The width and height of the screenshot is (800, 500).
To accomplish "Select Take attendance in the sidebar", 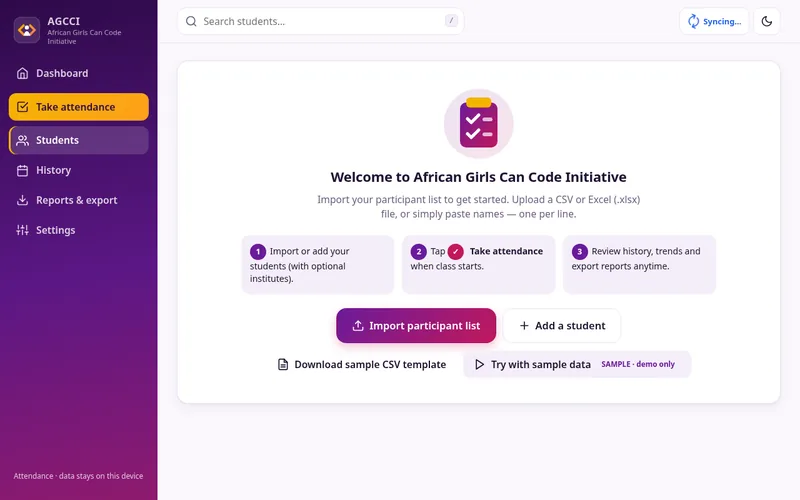I will (x=79, y=107).
